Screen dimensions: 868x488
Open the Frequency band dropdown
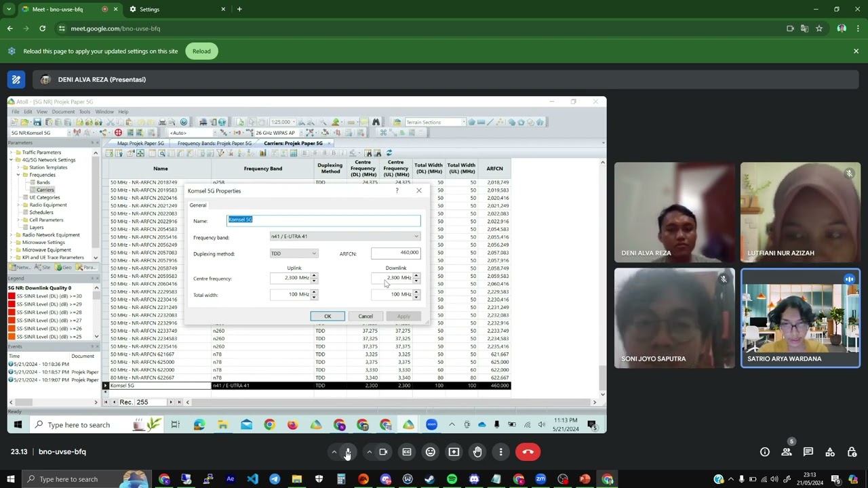coord(345,237)
